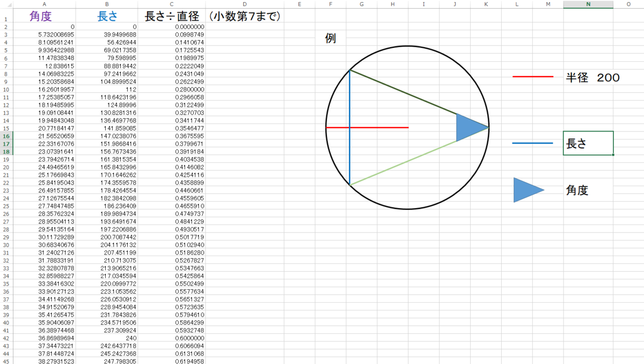Viewport: 644px width, 364px height.
Task: Select row 16 header
Action: point(6,136)
